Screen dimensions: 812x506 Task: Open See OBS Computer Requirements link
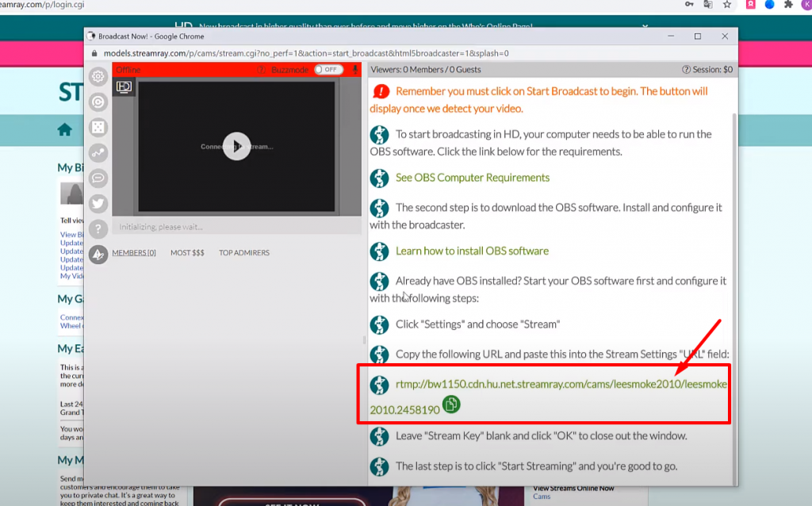[x=473, y=178]
